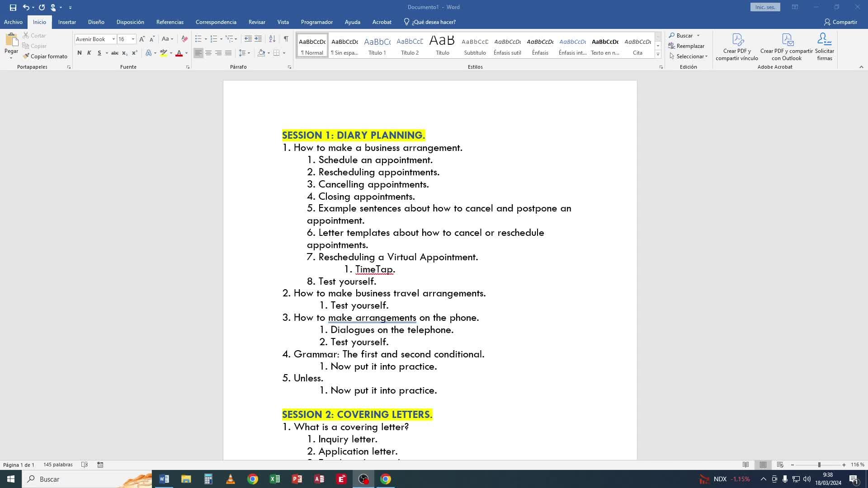Toggle italic formatting (K button)
Viewport: 868px width, 488px height.
89,53
